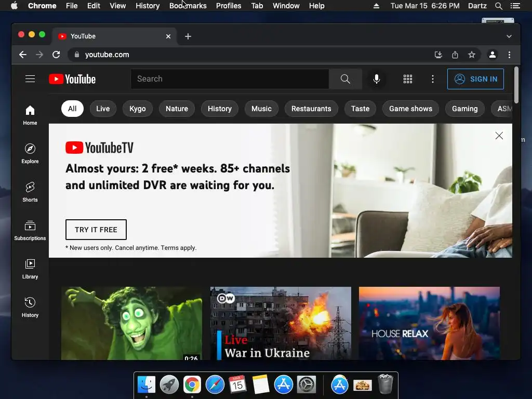The width and height of the screenshot is (532, 399).
Task: Bookmark this page with star icon
Action: (472, 55)
